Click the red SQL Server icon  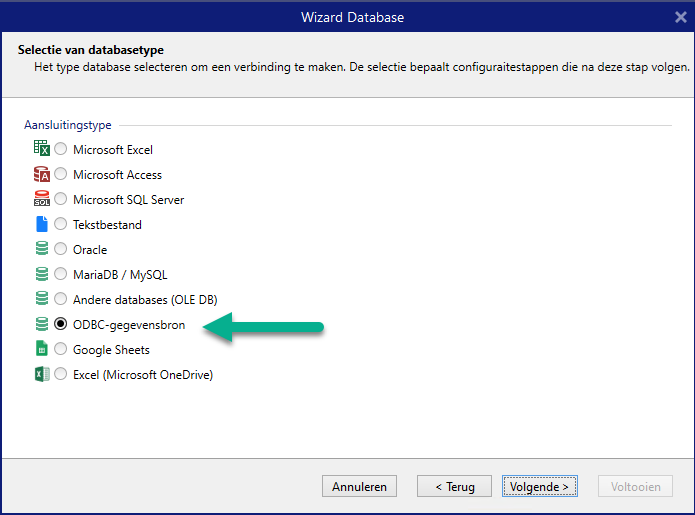click(x=42, y=199)
